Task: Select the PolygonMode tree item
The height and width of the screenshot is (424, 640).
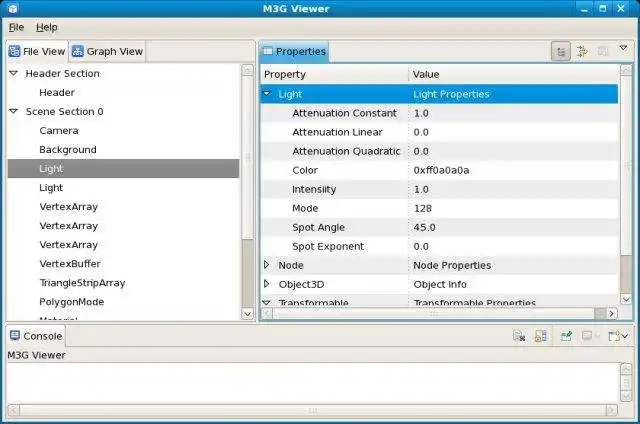Action: [x=71, y=302]
